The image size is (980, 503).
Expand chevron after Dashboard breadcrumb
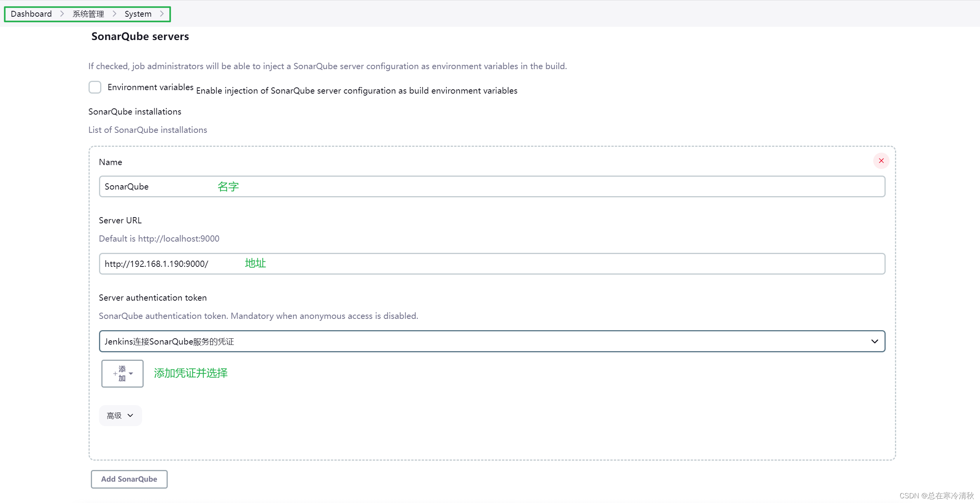[62, 14]
